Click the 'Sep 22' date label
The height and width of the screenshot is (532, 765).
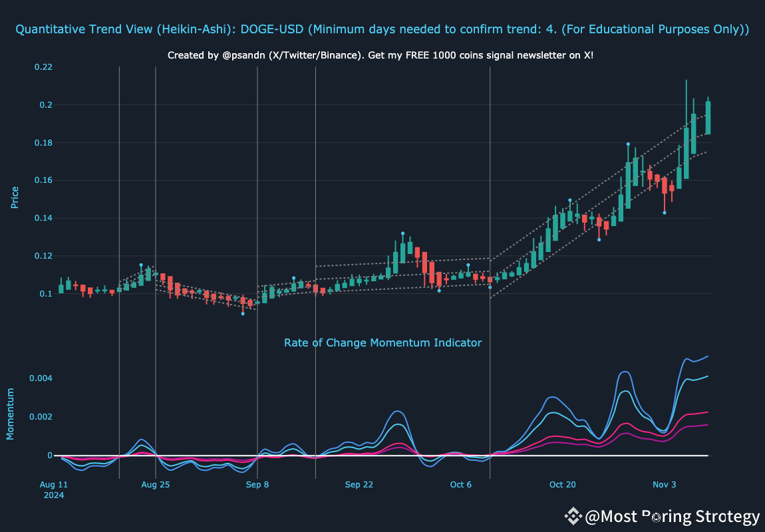(359, 485)
